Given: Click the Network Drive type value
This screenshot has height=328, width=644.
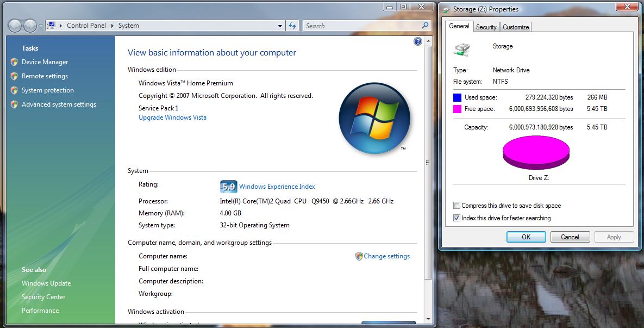Looking at the screenshot, I should pos(511,70).
